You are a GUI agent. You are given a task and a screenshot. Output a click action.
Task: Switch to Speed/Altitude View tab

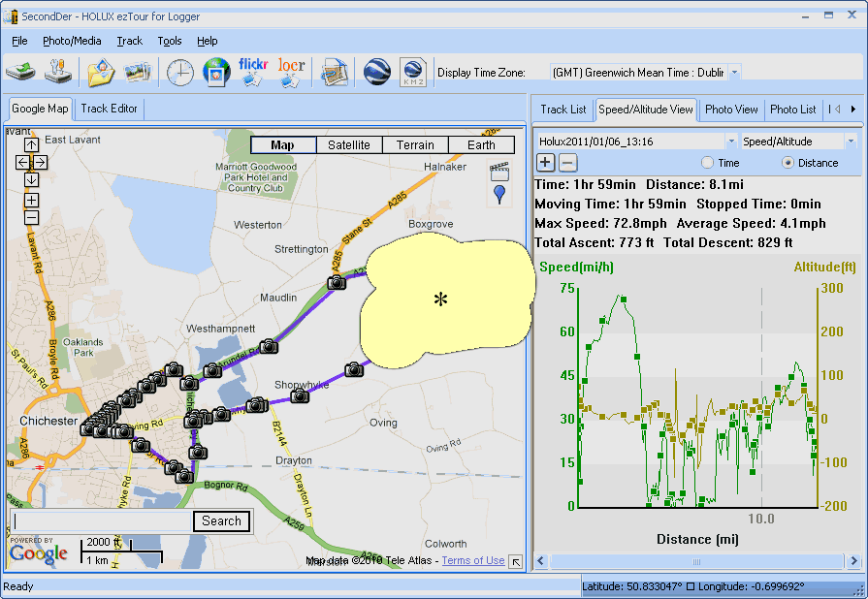[x=646, y=110]
